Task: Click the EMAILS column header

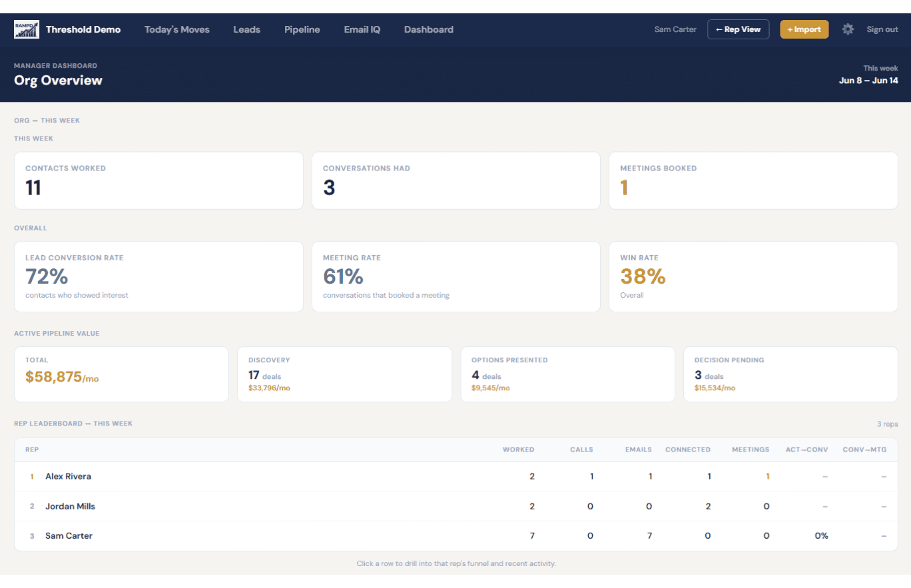Action: coord(639,449)
